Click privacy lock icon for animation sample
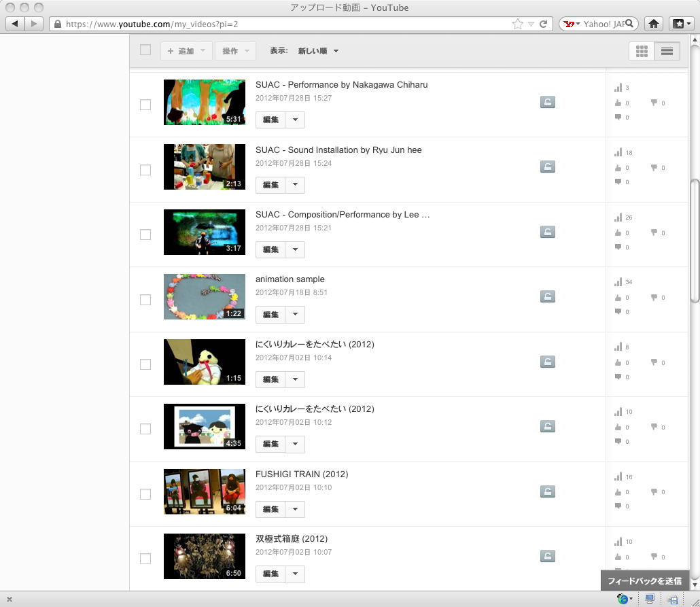Screen dimensions: 700x607 [x=547, y=296]
